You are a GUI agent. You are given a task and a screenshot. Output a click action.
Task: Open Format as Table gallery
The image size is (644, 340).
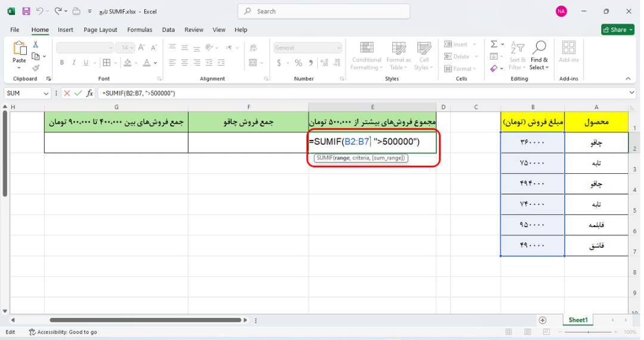pos(398,56)
